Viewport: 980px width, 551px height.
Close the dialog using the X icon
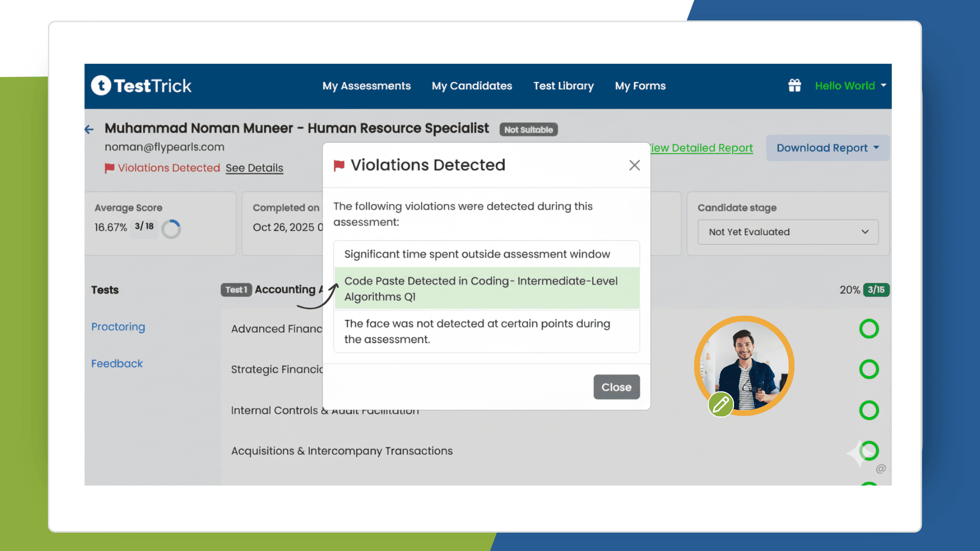point(634,165)
